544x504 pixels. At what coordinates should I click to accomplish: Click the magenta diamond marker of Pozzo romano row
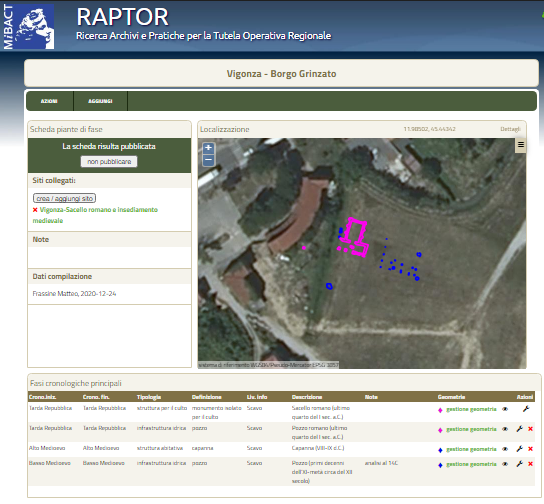[x=440, y=430]
